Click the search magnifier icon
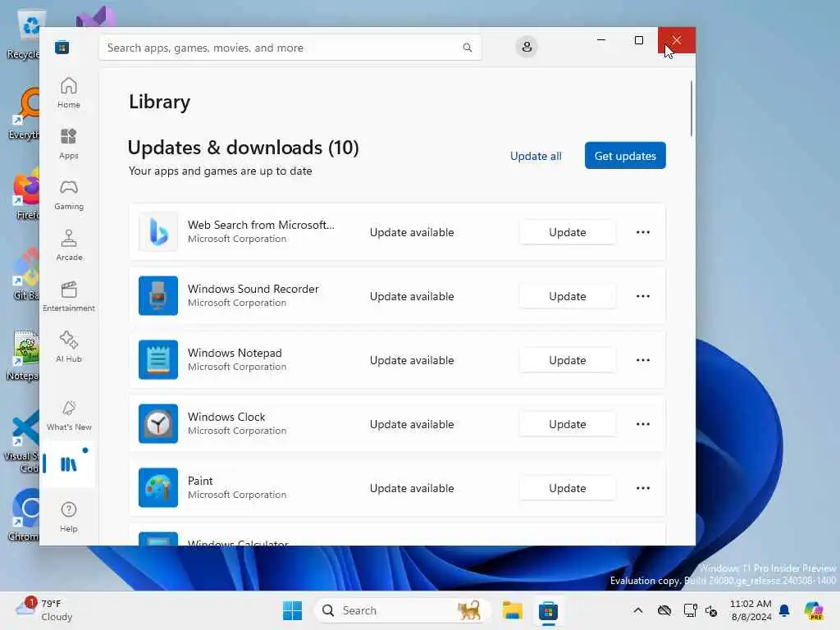 click(x=467, y=48)
